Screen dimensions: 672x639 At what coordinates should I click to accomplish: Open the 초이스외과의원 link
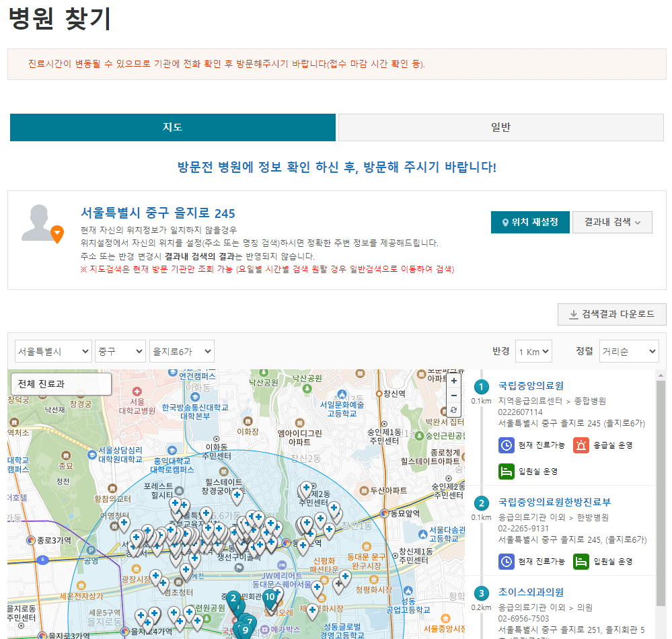click(x=531, y=593)
